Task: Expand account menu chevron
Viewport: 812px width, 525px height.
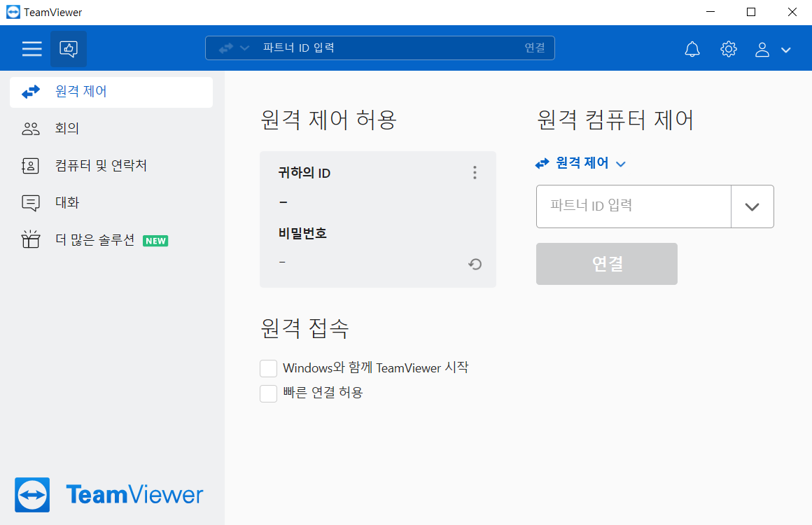Action: coord(785,50)
